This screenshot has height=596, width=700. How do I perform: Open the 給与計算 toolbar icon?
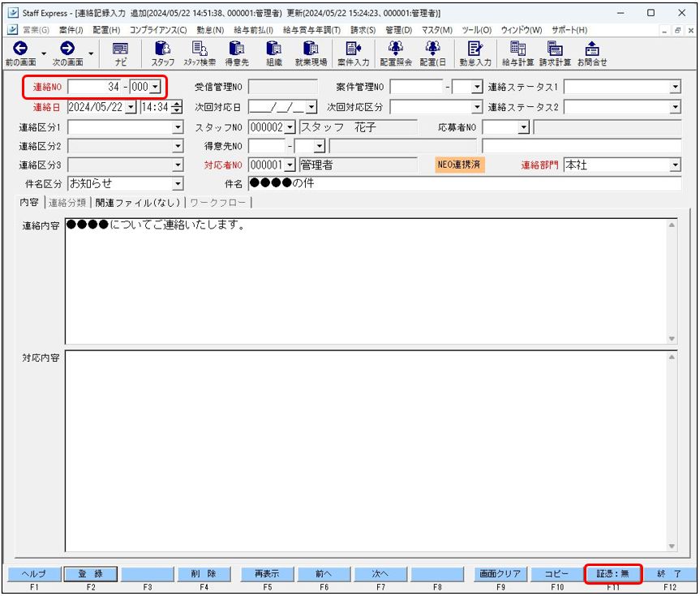coord(517,48)
